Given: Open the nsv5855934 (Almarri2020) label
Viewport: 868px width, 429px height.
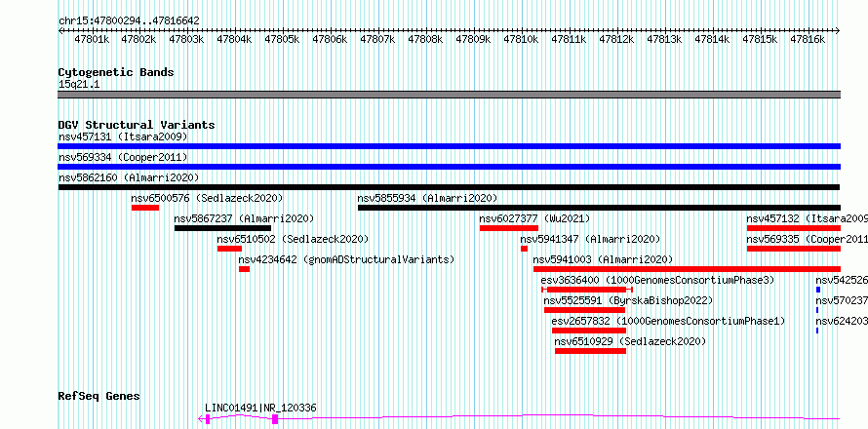Looking at the screenshot, I should coord(427,198).
